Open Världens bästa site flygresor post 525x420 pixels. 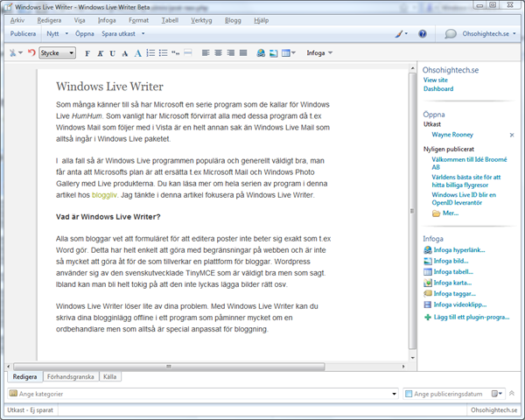[x=466, y=181]
